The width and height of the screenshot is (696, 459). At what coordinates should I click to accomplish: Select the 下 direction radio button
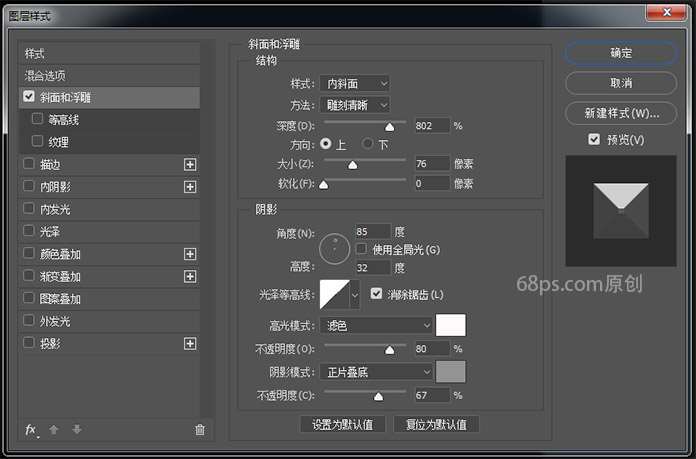coord(368,144)
